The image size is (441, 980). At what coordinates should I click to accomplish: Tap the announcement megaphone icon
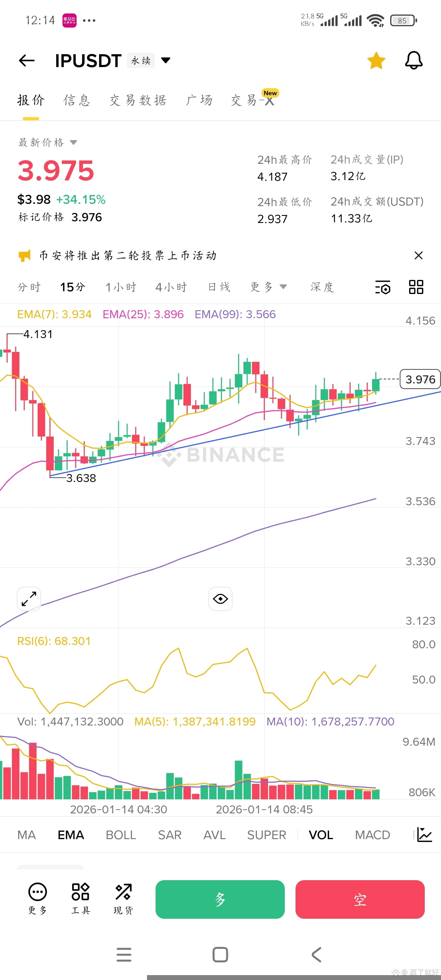coord(24,256)
